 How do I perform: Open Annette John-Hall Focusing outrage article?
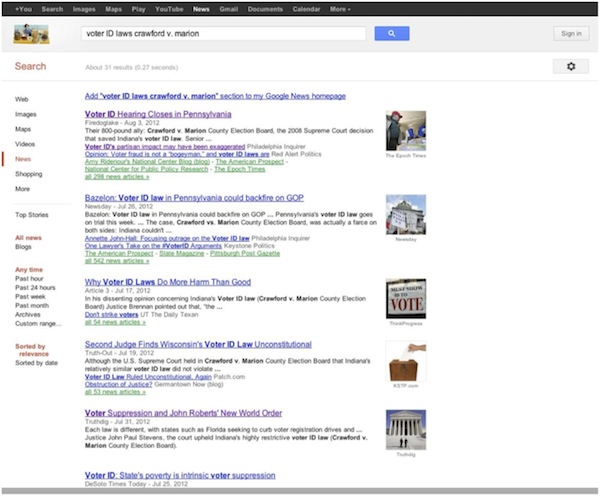click(167, 238)
